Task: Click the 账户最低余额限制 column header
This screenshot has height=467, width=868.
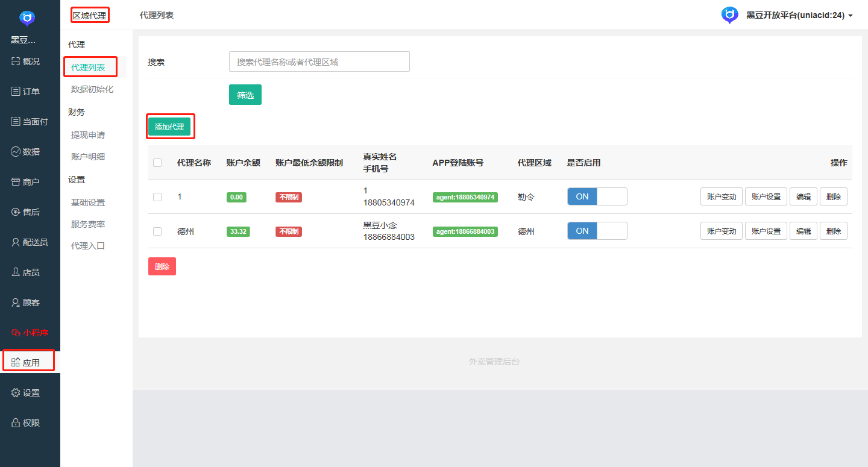Action: tap(309, 163)
